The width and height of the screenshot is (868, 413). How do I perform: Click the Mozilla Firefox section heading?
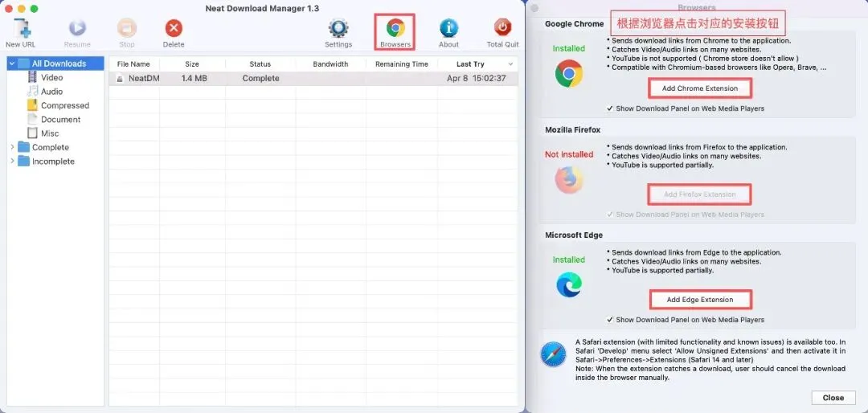[x=572, y=129]
